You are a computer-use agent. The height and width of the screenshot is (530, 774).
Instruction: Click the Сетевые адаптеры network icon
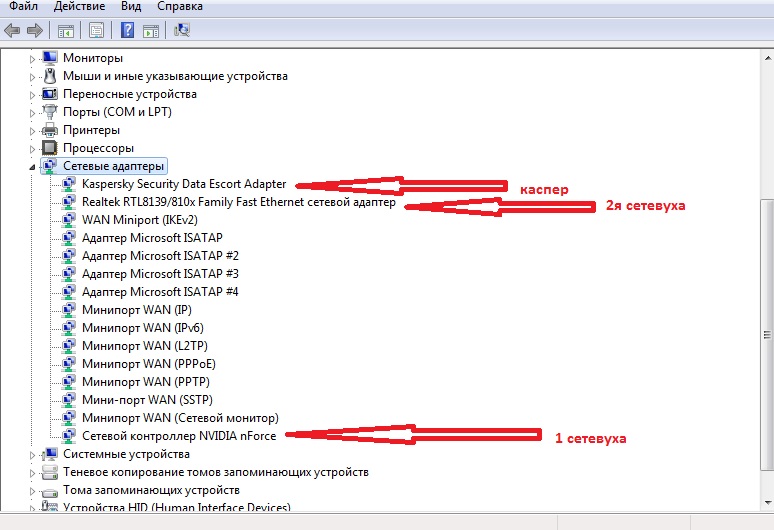pos(50,166)
